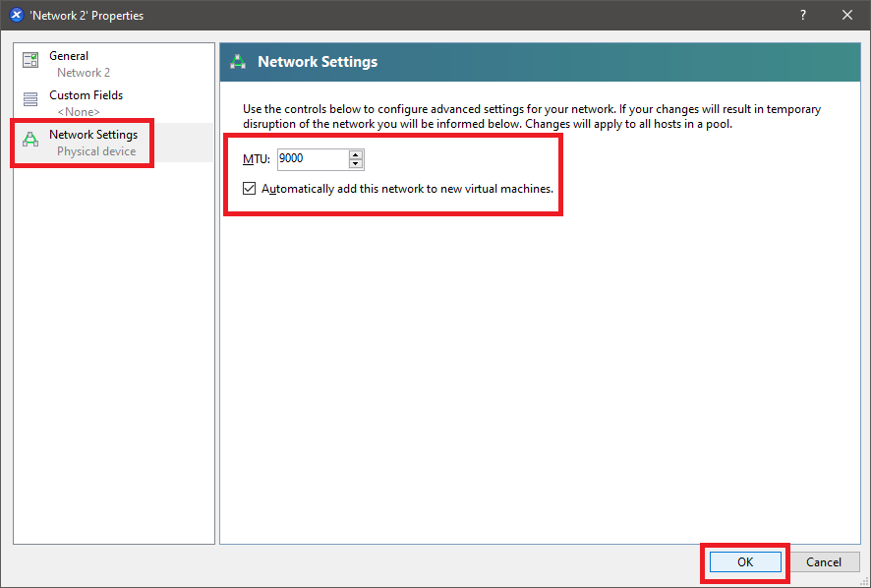Toggle automatically add network to new VMs checkbox
Screen dimensions: 871x588
(249, 188)
